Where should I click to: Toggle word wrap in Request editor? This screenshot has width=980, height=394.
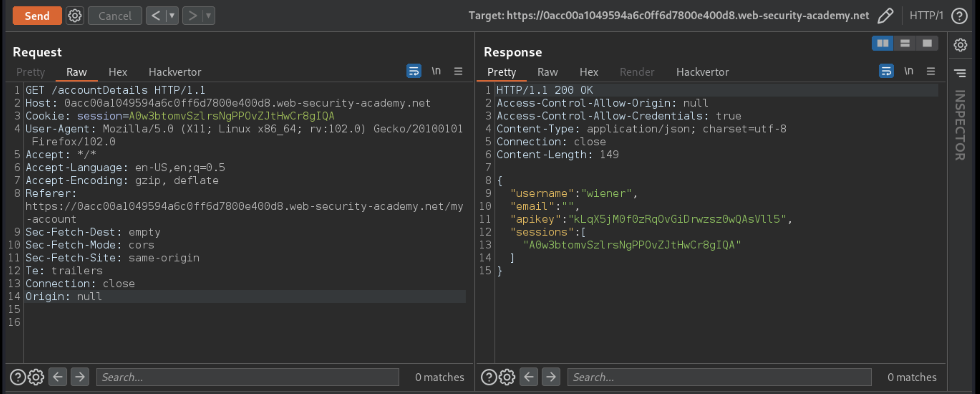(414, 71)
